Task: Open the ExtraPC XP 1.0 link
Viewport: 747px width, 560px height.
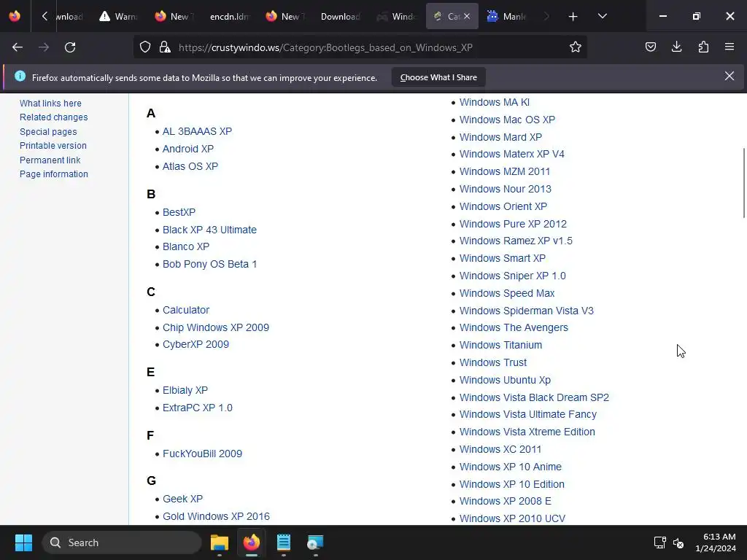Action: [x=197, y=408]
